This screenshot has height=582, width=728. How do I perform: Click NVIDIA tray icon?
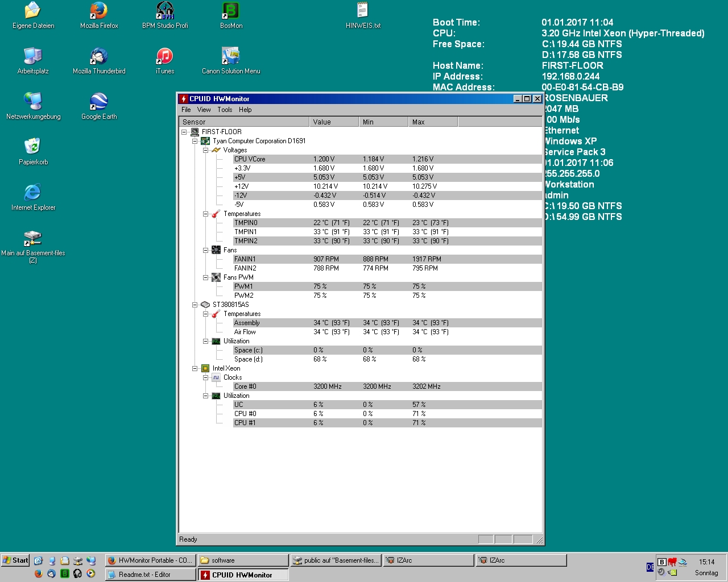(673, 572)
